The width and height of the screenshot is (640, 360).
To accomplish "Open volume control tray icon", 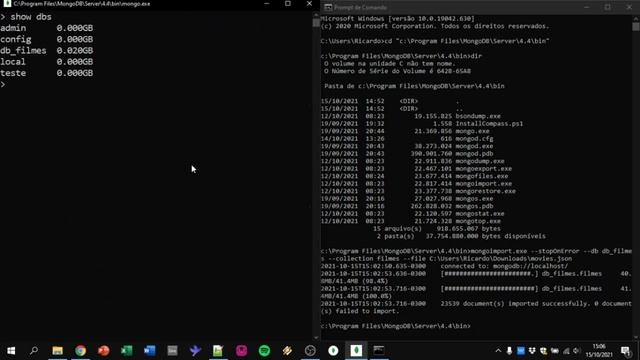I will (576, 351).
